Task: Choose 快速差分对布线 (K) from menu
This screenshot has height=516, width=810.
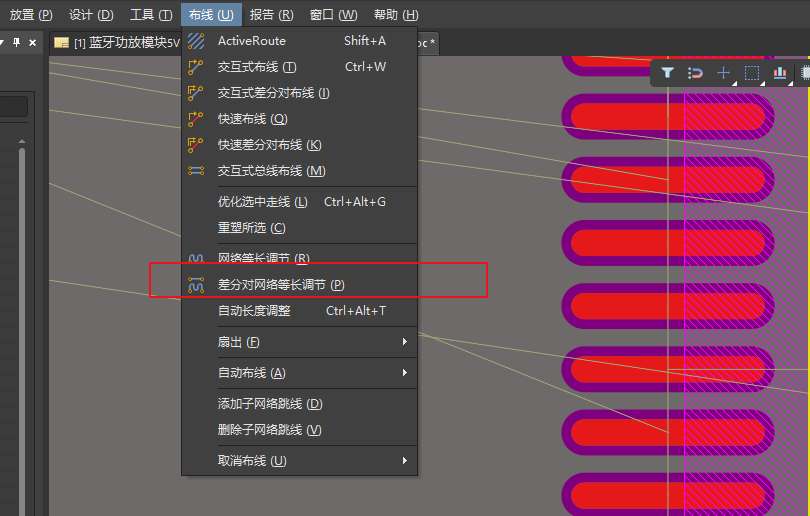Action: [299, 145]
